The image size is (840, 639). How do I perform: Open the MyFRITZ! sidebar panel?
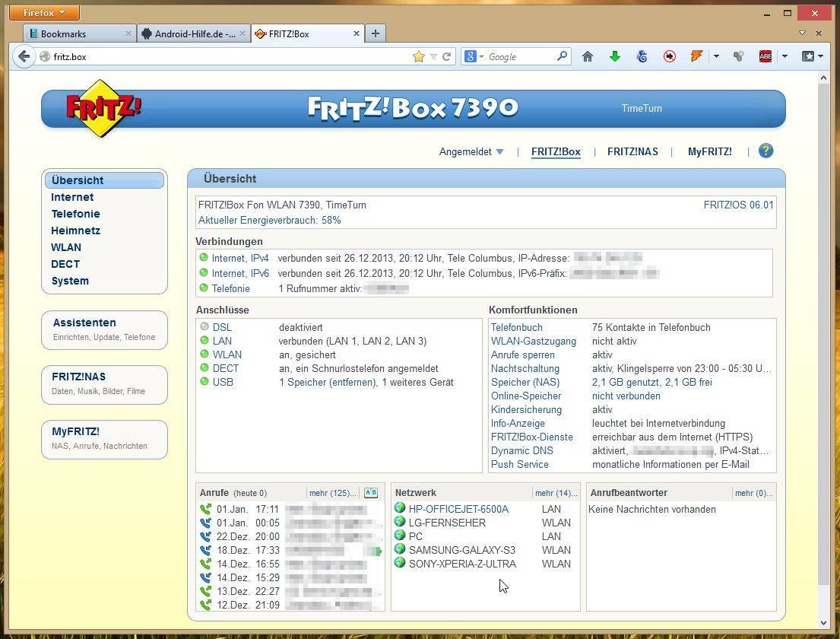point(104,440)
